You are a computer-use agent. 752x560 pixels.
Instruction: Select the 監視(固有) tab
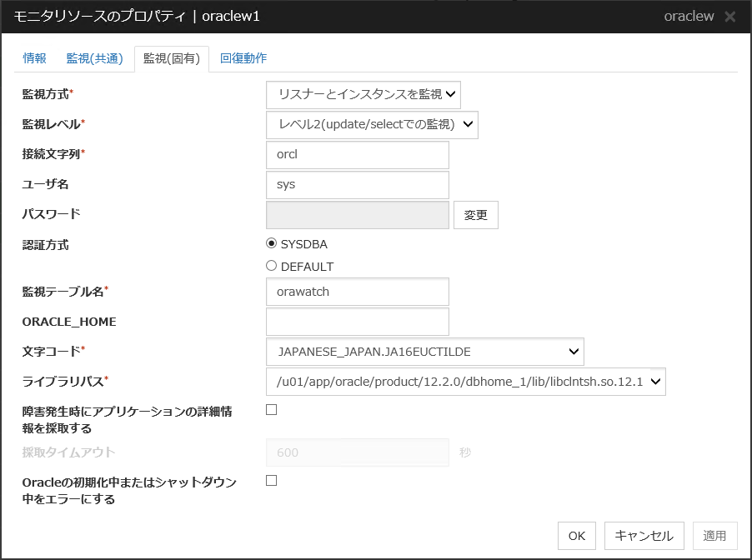tap(171, 59)
